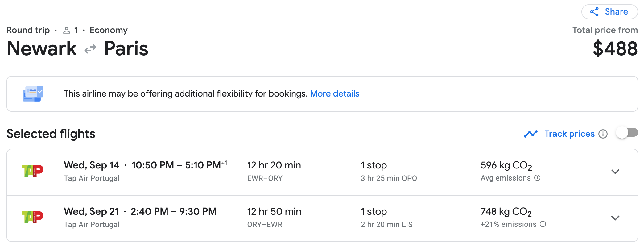
Task: Click the Share button
Action: coord(609,12)
